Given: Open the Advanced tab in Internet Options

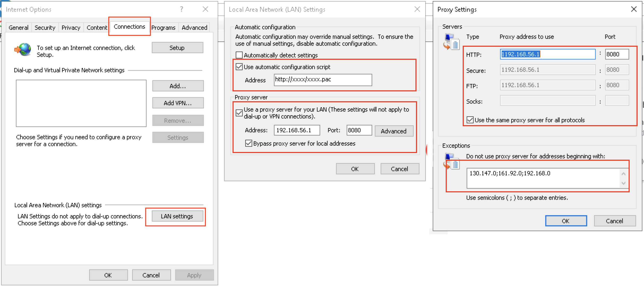Looking at the screenshot, I should 194,28.
